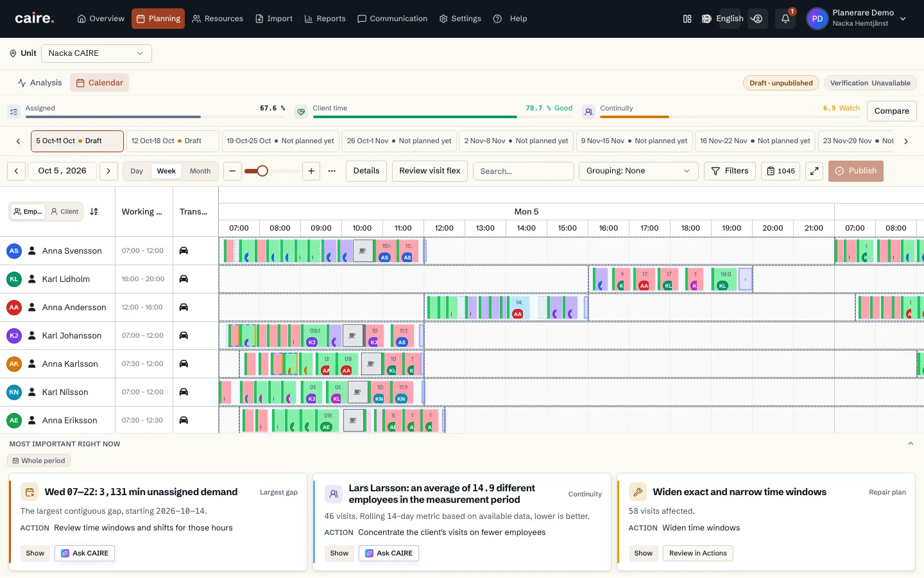Zoom in timeline with plus button
924x578 pixels.
311,171
